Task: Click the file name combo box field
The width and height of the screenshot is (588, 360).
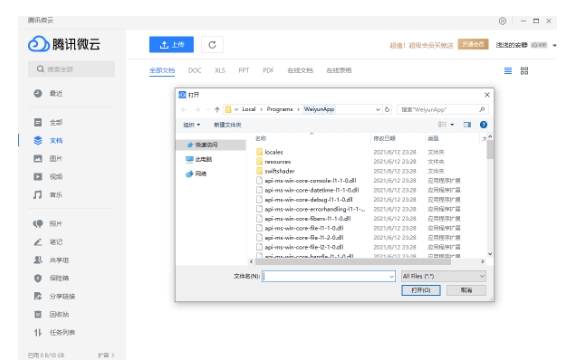Action: (x=328, y=276)
